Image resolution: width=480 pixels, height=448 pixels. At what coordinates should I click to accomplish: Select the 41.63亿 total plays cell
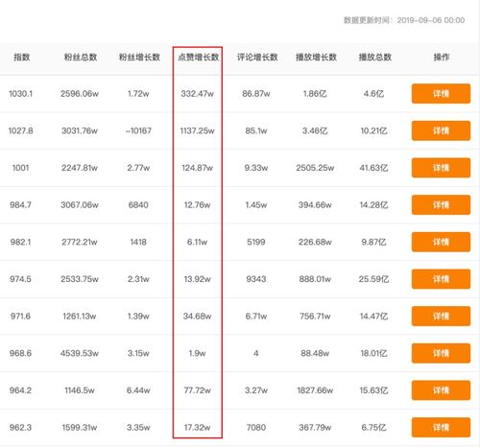(x=373, y=168)
